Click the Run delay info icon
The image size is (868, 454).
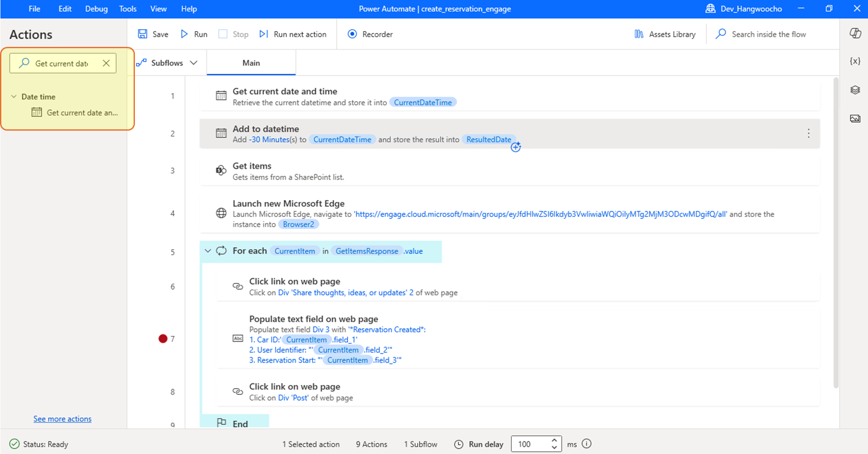pos(586,444)
